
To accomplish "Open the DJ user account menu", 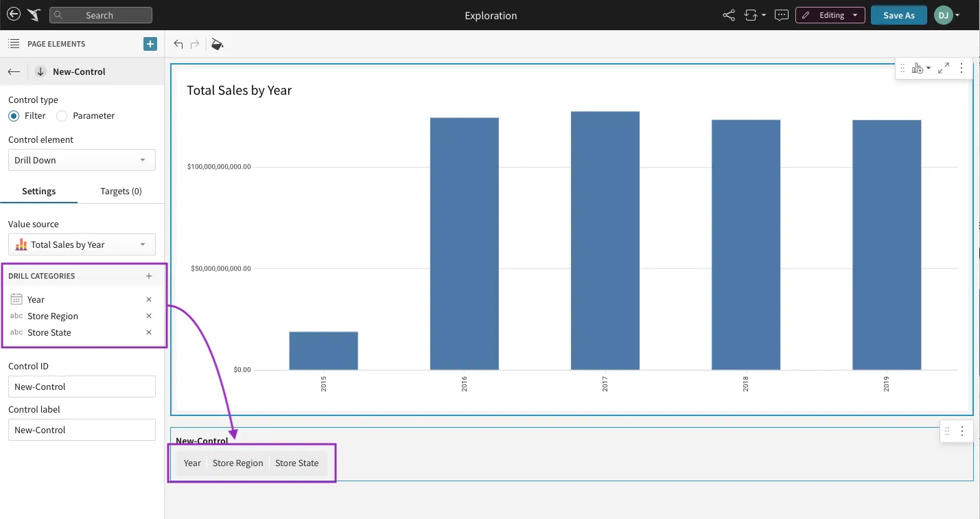I will pyautogui.click(x=946, y=15).
